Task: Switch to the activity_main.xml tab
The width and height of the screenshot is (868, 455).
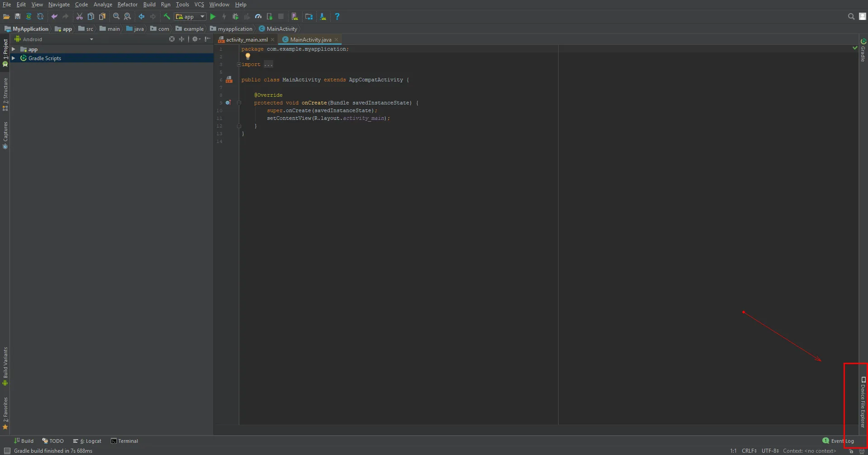Action: [247, 40]
